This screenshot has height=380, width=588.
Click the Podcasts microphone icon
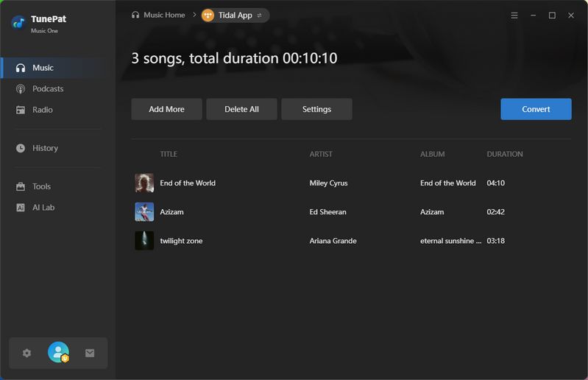point(21,89)
